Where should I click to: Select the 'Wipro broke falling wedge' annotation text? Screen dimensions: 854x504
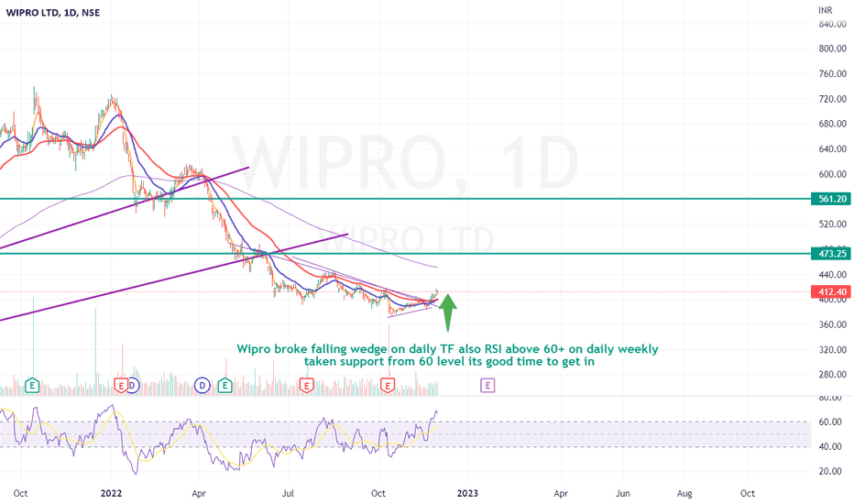[448, 355]
